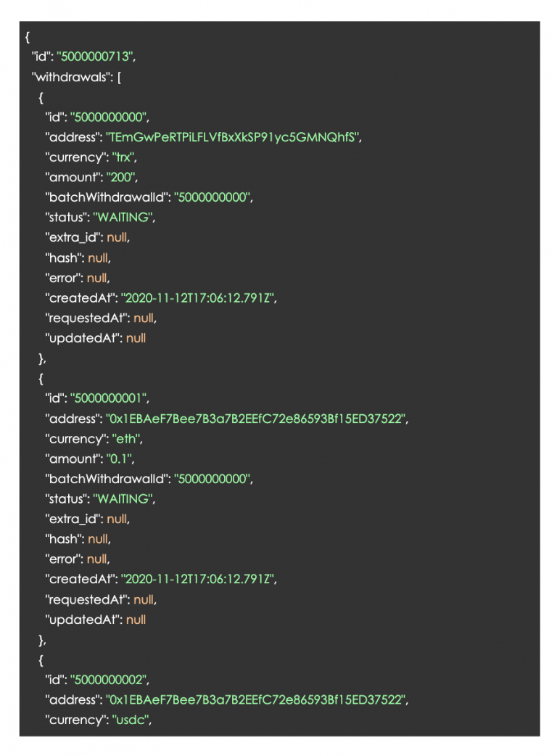Click the currency value "trx"
This screenshot has height=756, width=557.
click(x=123, y=157)
